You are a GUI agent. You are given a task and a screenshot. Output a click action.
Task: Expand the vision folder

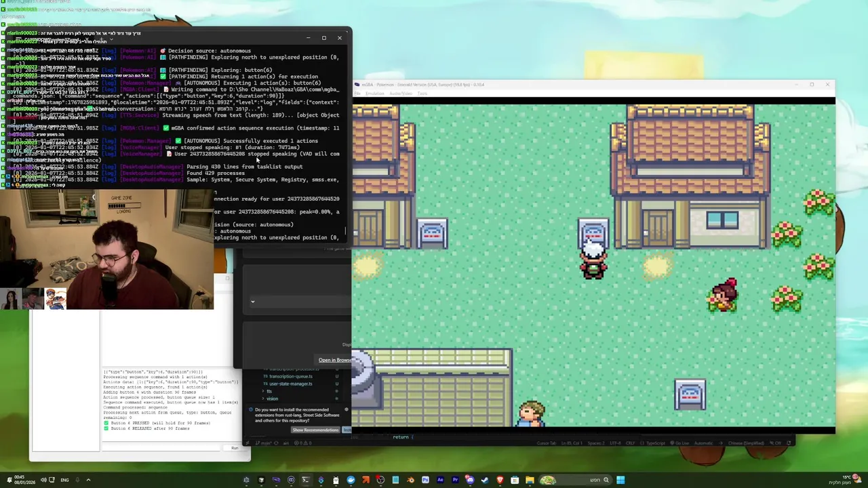click(x=271, y=399)
